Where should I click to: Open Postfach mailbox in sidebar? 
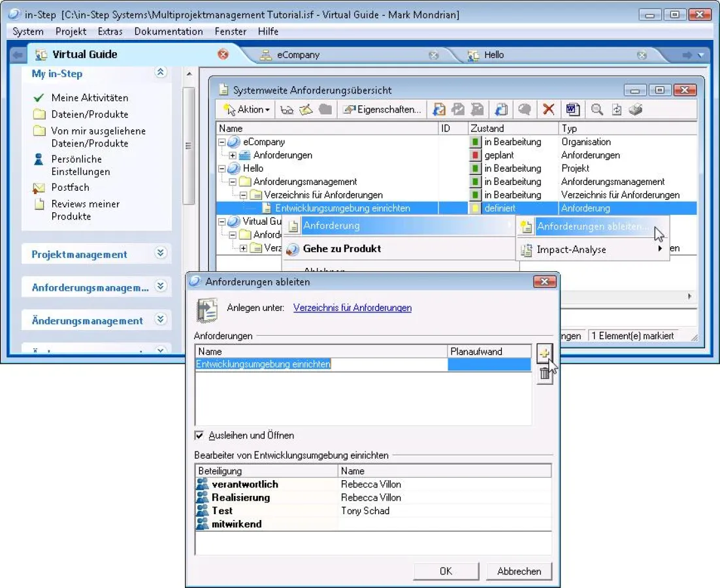pyautogui.click(x=70, y=188)
